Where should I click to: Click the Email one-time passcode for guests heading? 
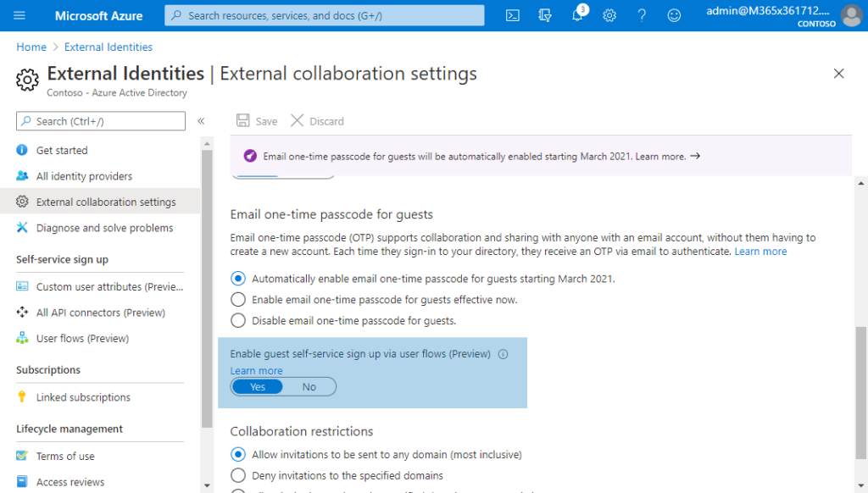331,214
